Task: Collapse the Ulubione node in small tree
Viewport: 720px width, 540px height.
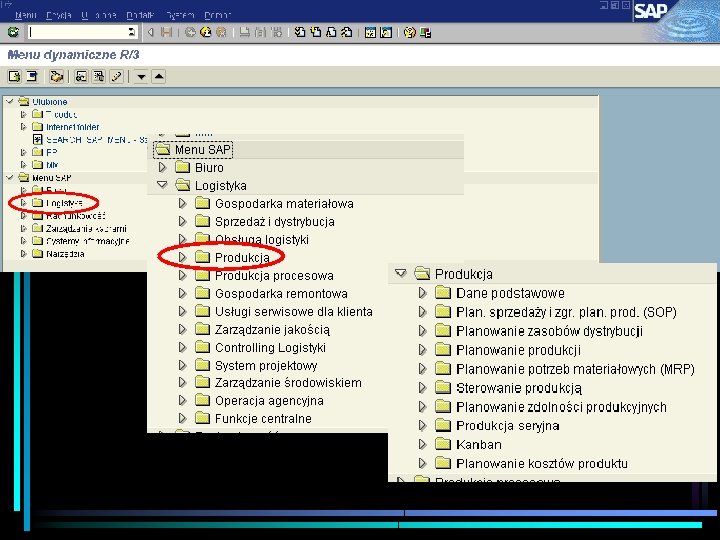Action: (10, 101)
